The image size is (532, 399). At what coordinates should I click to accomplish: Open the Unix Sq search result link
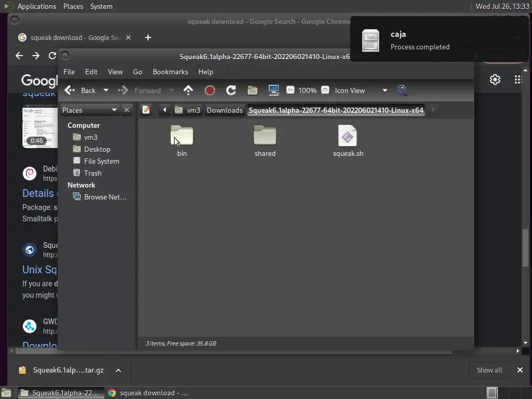coord(39,270)
